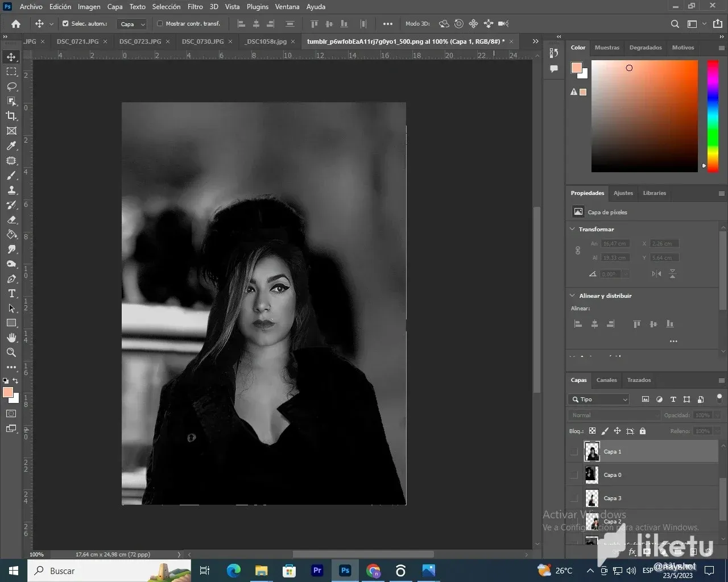Show hidden document tabs overflow arrows

click(535, 41)
